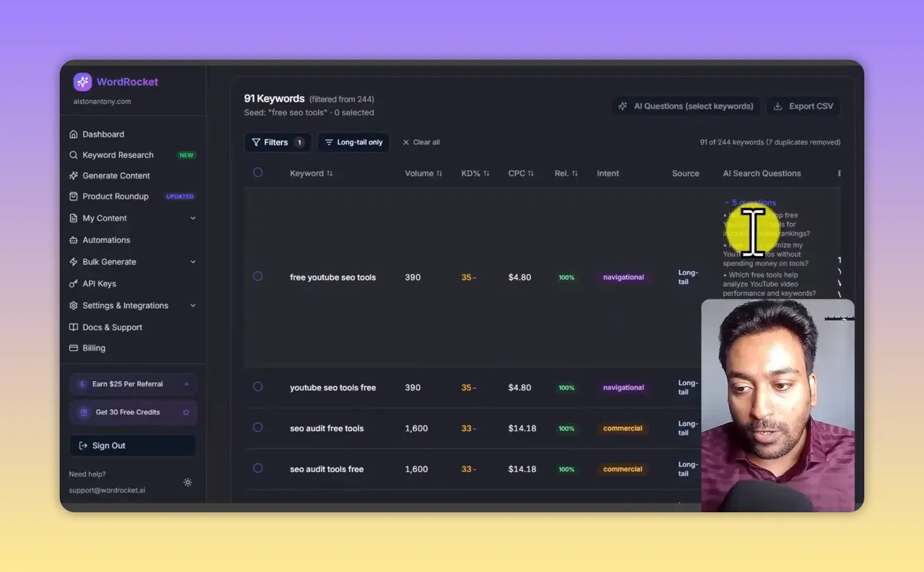Click the presenter webcam thumbnail
Screen dimensions: 924x572
[778, 405]
